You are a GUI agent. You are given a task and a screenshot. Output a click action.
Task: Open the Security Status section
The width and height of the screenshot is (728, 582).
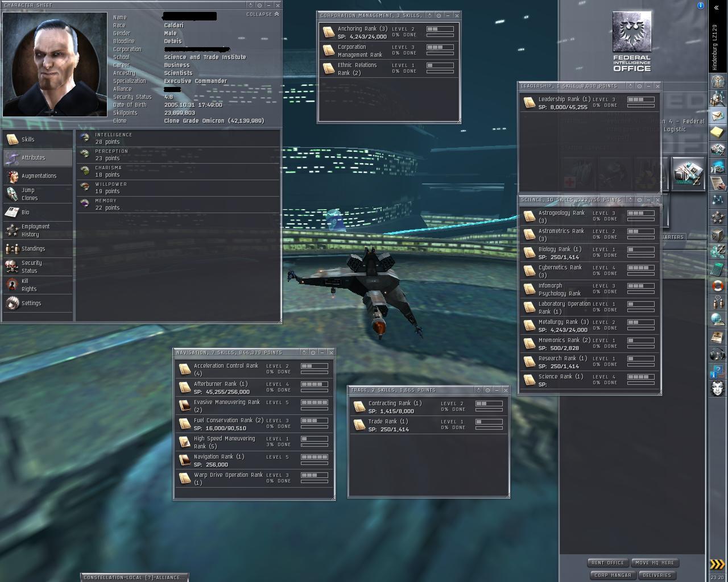pyautogui.click(x=38, y=267)
